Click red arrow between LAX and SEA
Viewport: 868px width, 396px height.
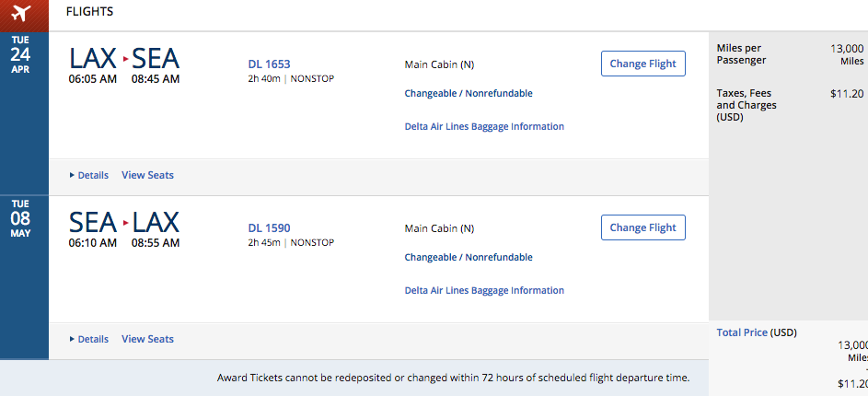pyautogui.click(x=126, y=60)
